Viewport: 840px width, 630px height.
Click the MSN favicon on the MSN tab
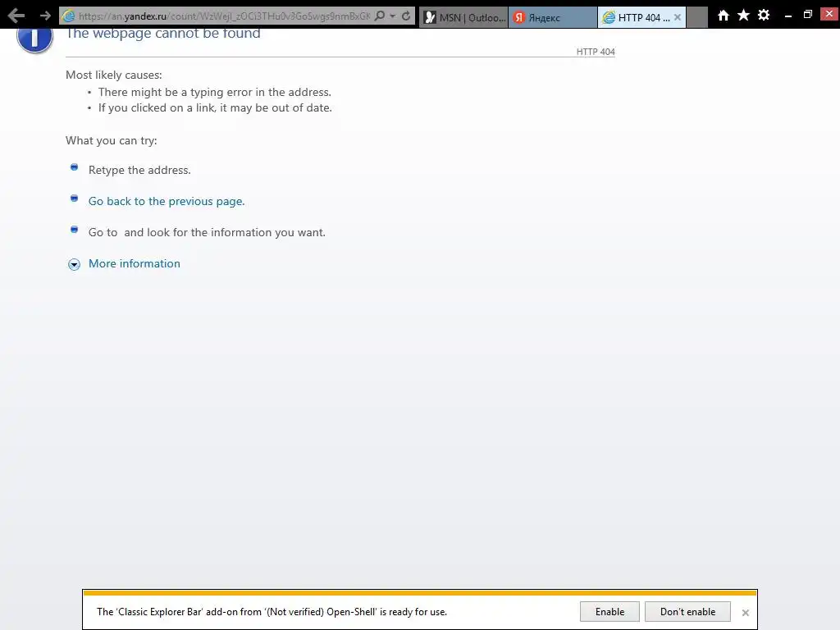pos(430,18)
